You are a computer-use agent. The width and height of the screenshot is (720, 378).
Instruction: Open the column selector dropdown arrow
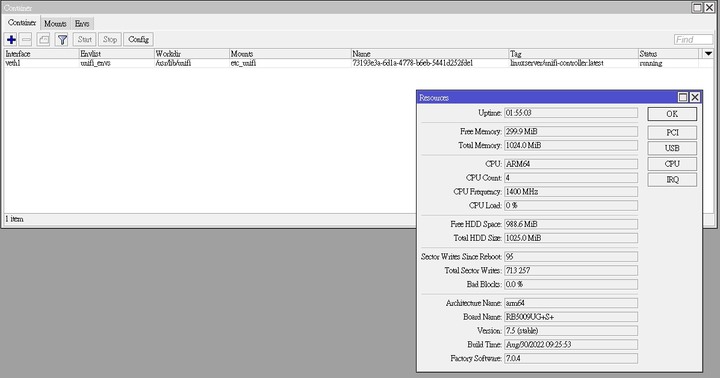click(708, 54)
